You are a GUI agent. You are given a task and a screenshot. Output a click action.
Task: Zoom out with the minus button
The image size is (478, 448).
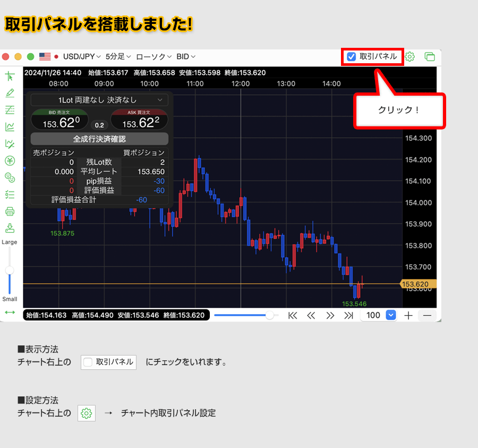coord(427,315)
